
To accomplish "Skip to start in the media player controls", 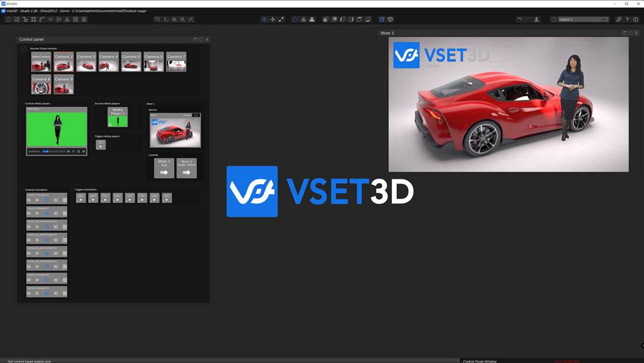I will 68,151.
